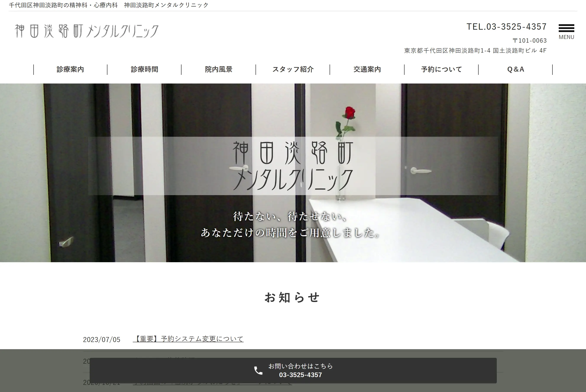Open the 交通案内 navigation item

[367, 69]
